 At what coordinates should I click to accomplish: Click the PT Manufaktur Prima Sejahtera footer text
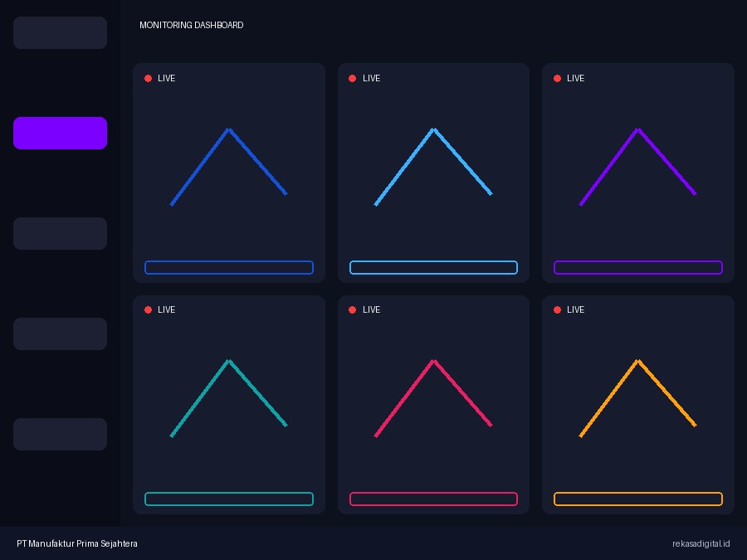click(x=77, y=543)
